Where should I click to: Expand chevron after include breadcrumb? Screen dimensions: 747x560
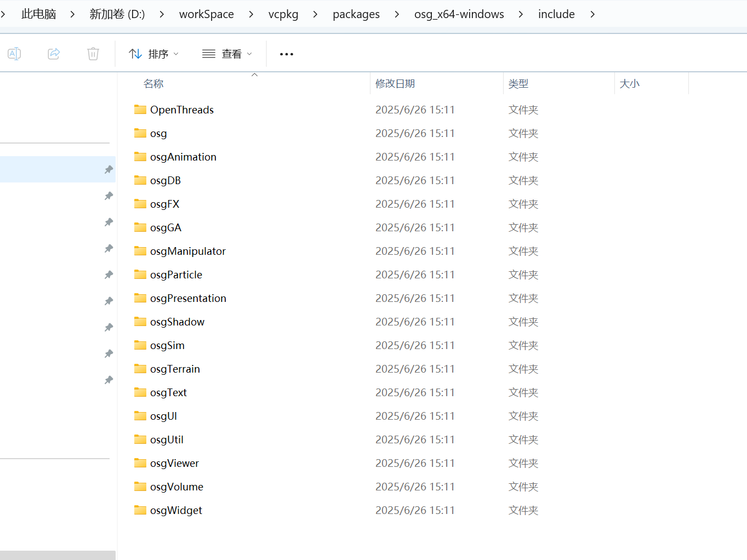(x=592, y=14)
